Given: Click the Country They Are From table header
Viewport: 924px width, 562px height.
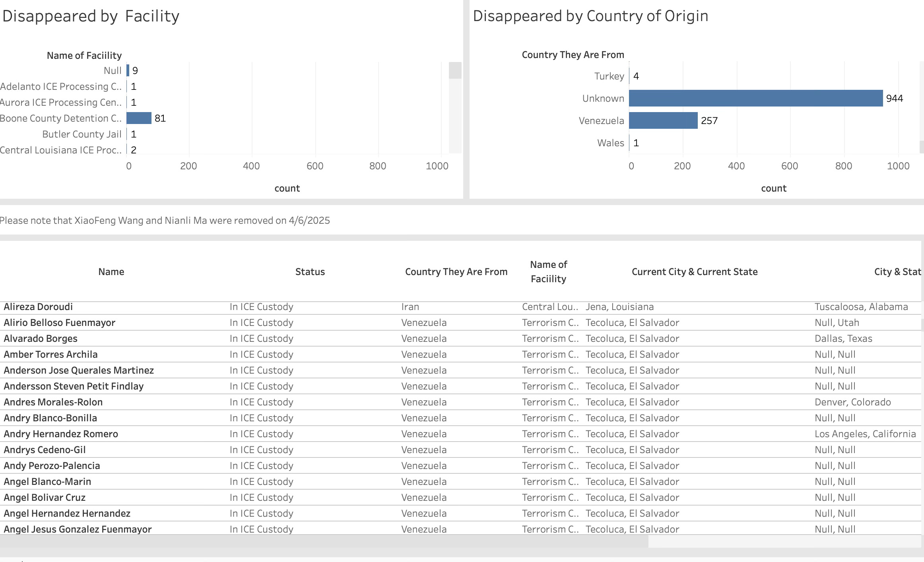Looking at the screenshot, I should click(x=456, y=272).
